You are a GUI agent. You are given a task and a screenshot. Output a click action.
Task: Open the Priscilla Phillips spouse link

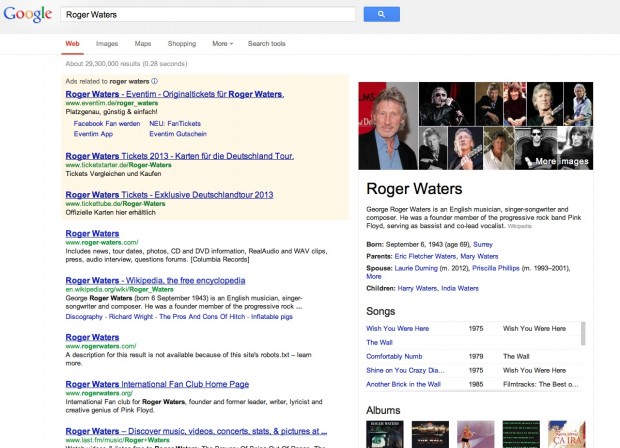click(x=496, y=268)
